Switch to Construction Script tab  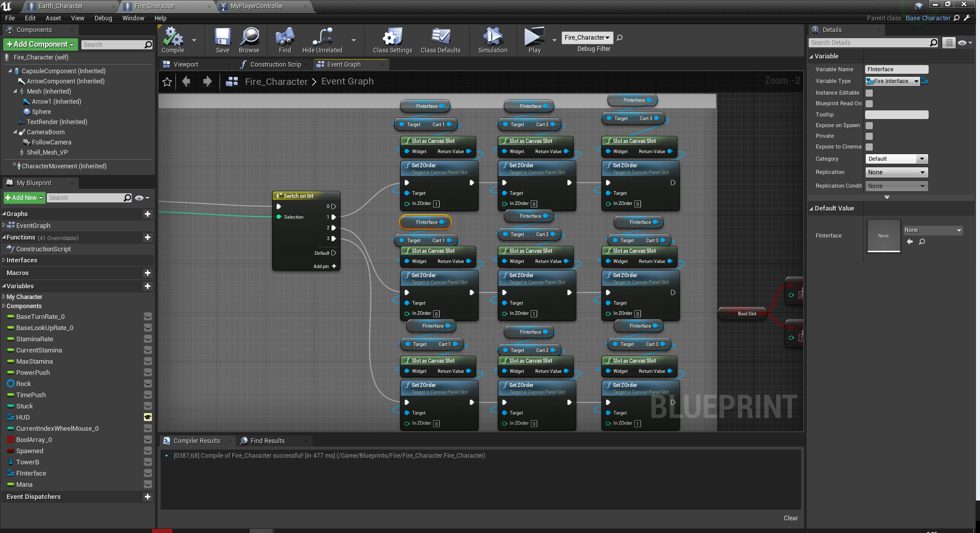(275, 65)
